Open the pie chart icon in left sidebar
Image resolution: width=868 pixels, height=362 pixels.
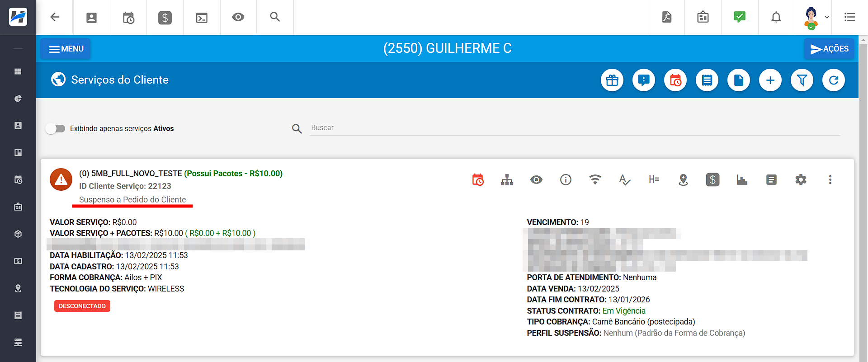pyautogui.click(x=18, y=99)
